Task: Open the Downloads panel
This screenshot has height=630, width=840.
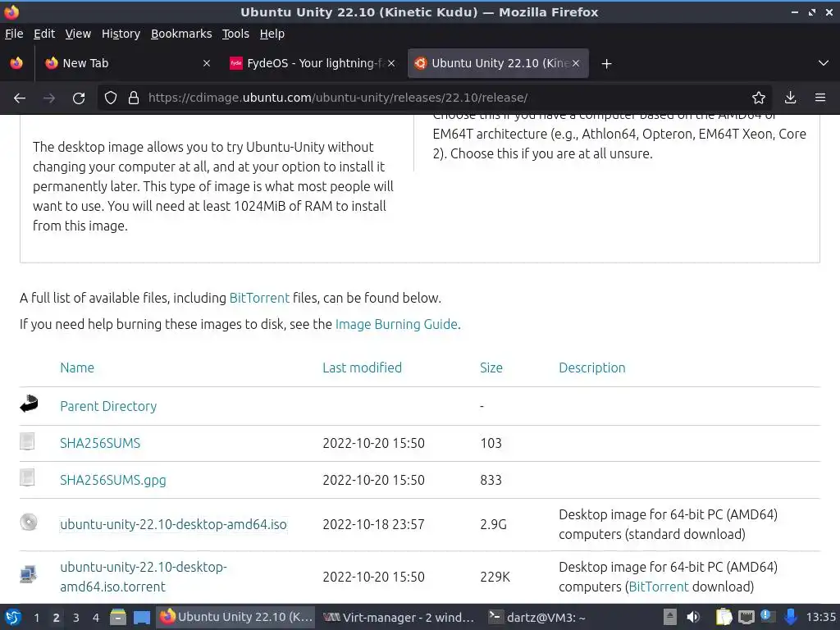Action: [790, 98]
